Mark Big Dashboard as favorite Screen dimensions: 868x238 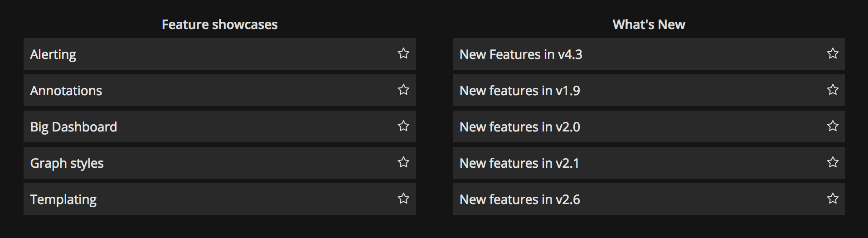pos(403,126)
